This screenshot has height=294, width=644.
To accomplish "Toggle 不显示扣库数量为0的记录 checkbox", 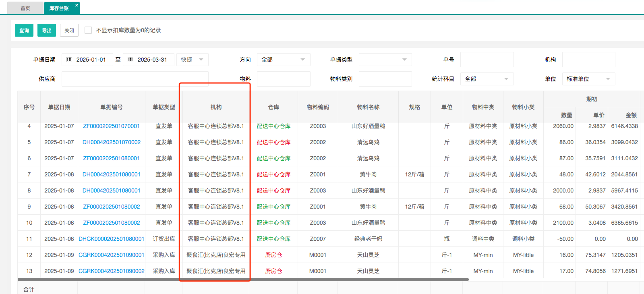I will point(88,30).
